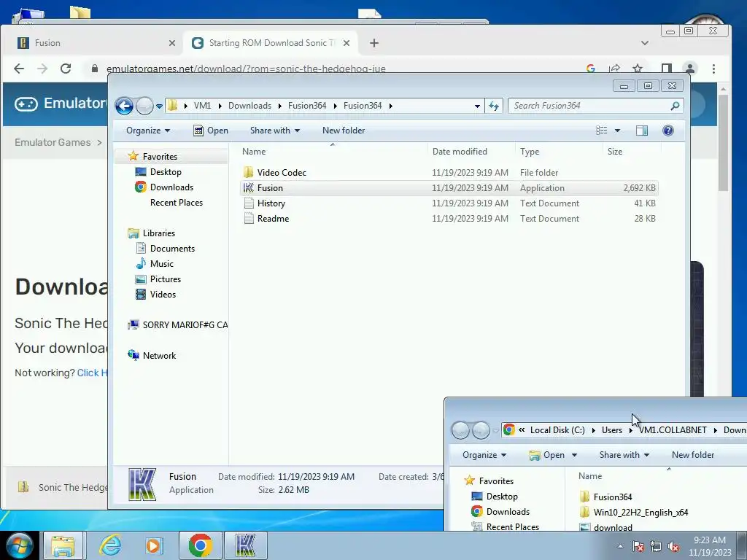Click Chrome's back navigation arrow

pyautogui.click(x=19, y=69)
